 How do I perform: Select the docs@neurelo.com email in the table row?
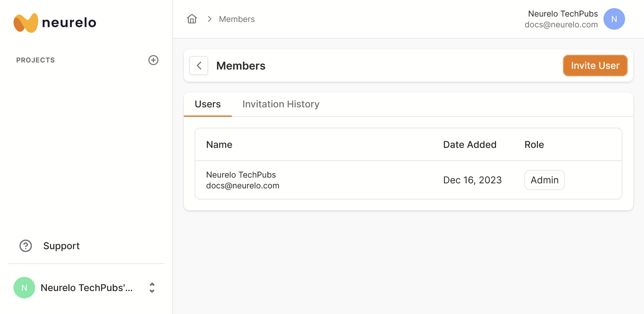click(x=243, y=186)
